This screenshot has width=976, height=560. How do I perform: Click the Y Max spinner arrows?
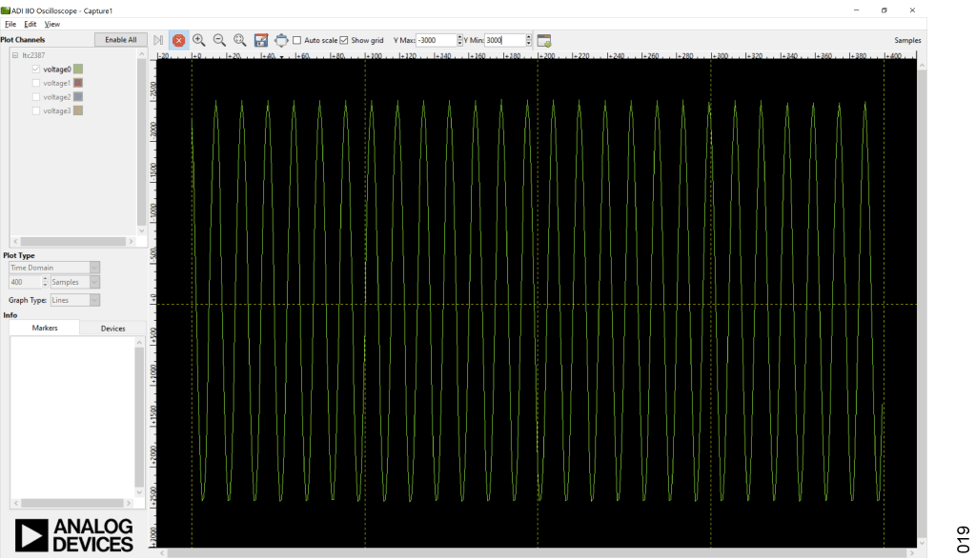(x=460, y=40)
